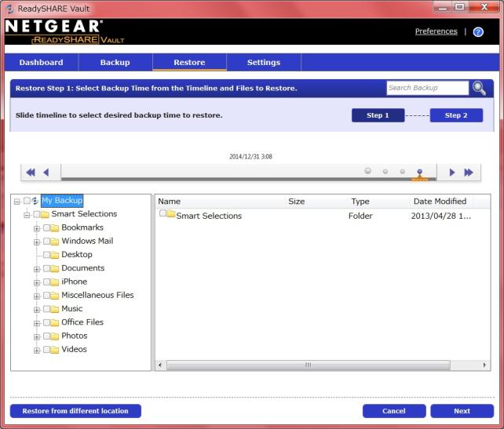Expand the Music folder node
The height and width of the screenshot is (429, 504).
coord(36,310)
